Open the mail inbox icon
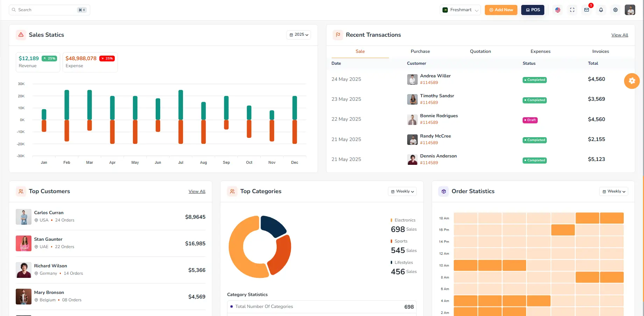 (x=587, y=10)
